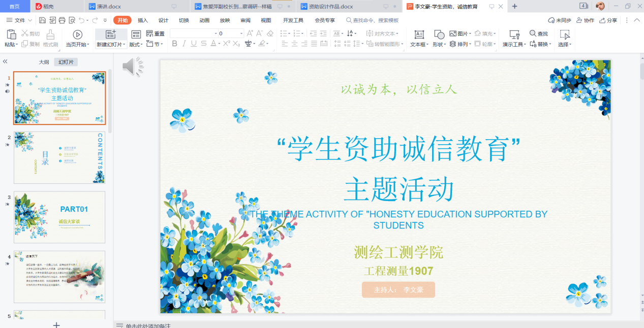Switch the side panel to Outline (大纲) view
The image size is (644, 328).
(x=44, y=62)
